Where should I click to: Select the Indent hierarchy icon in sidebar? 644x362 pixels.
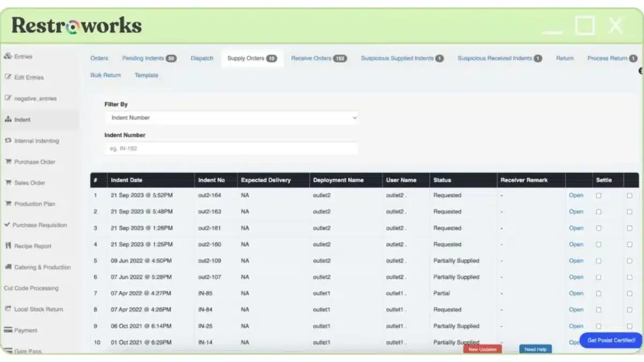tap(8, 120)
